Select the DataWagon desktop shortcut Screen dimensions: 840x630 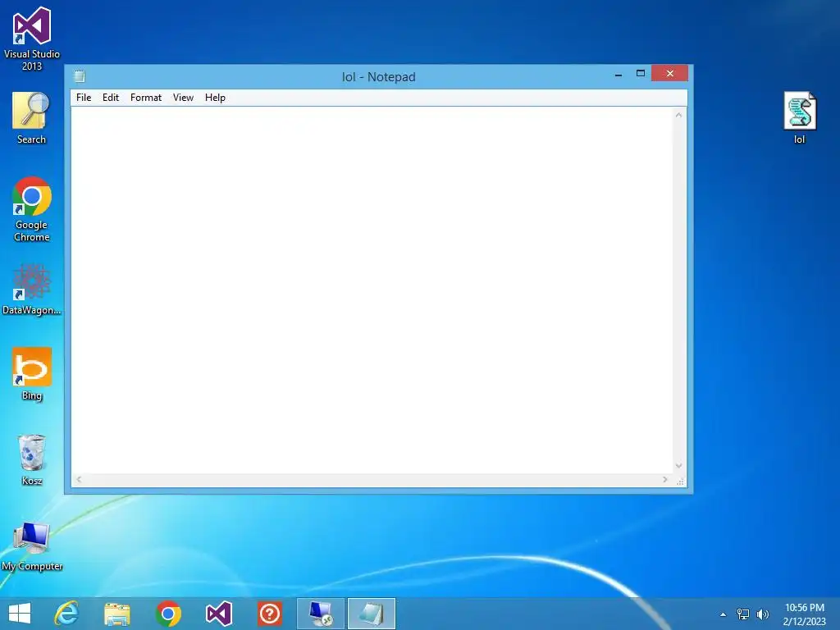click(x=32, y=290)
